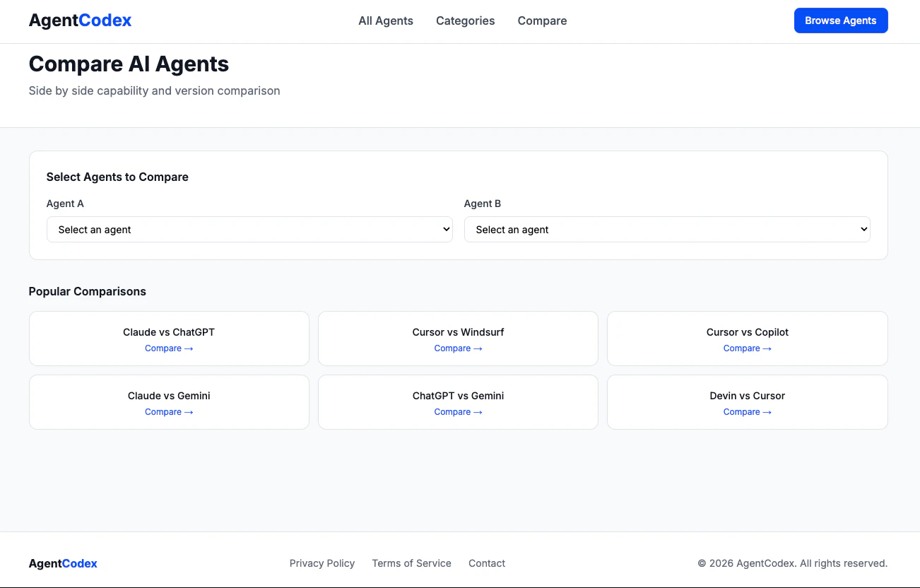Image resolution: width=920 pixels, height=588 pixels.
Task: Click Compare link under Devin vs Cursor
Action: (x=748, y=412)
